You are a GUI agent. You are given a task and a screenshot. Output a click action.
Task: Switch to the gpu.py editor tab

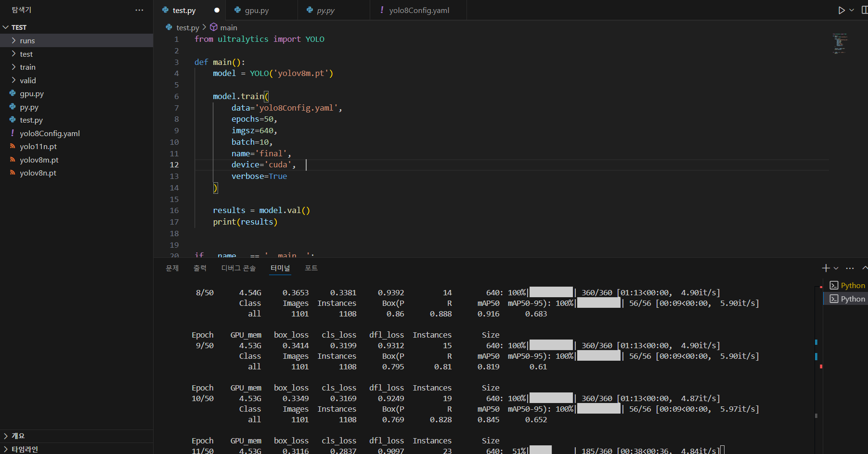coord(256,10)
